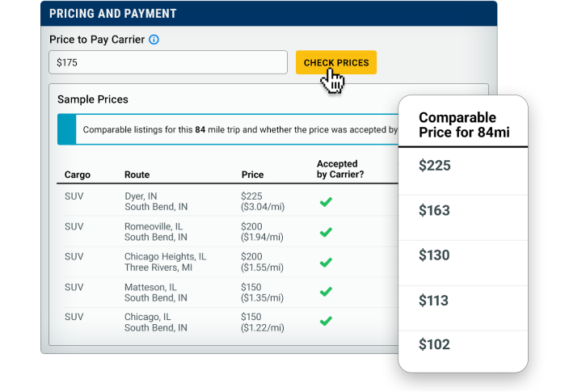The image size is (586, 392).
Task: Click the green checkmark for Dyer, IN route
Action: pyautogui.click(x=326, y=202)
